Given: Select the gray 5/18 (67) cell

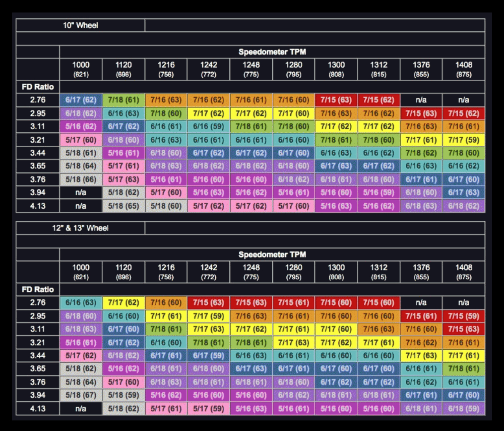Looking at the screenshot, I should coord(81,395).
